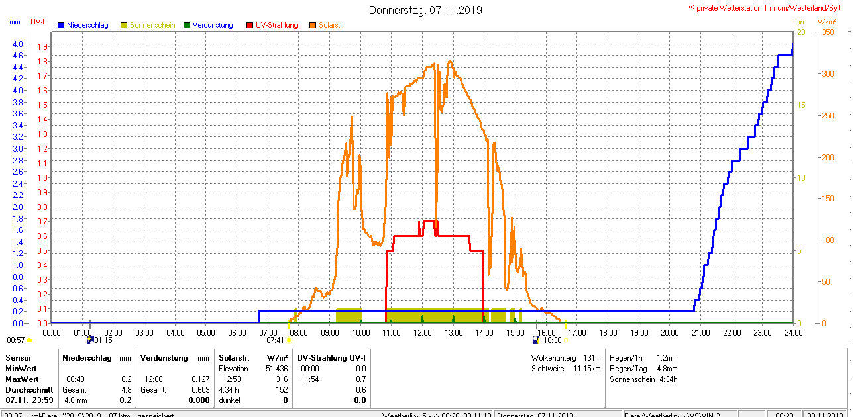Click the Sensor header in the table
Screen dimensions: 868x417
click(x=19, y=357)
